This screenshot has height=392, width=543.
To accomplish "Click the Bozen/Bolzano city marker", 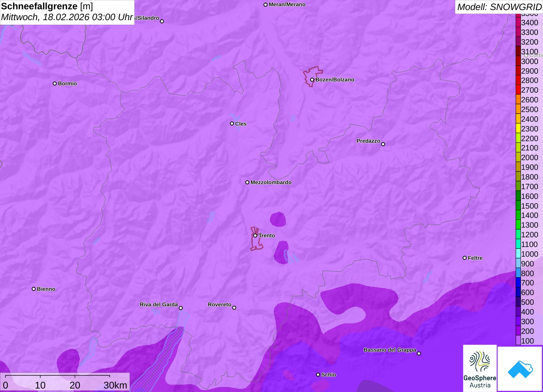I will pos(312,80).
